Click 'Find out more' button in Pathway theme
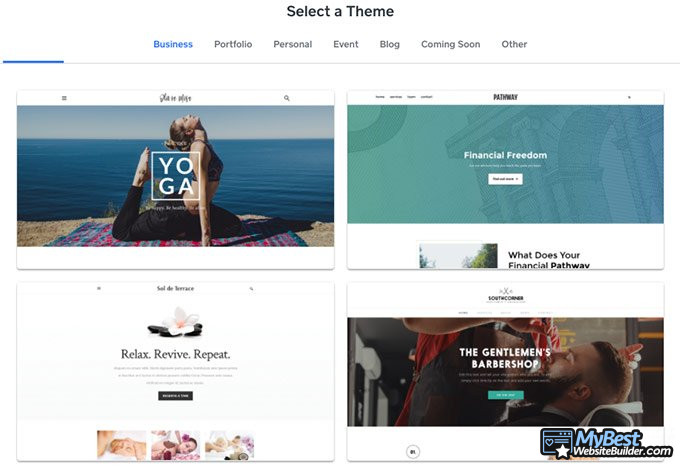 click(x=505, y=179)
